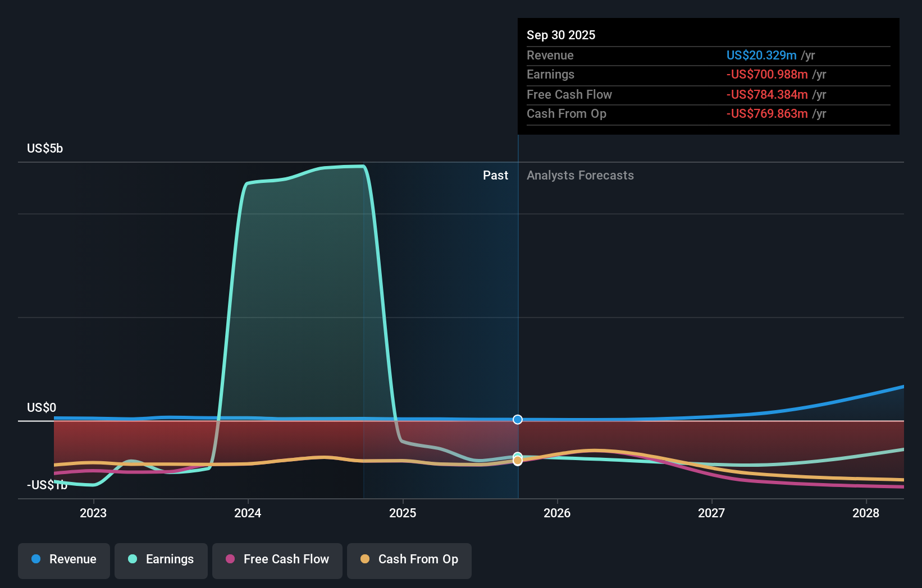Open the Cash From Op legend entry
The width and height of the screenshot is (922, 588).
pos(409,559)
